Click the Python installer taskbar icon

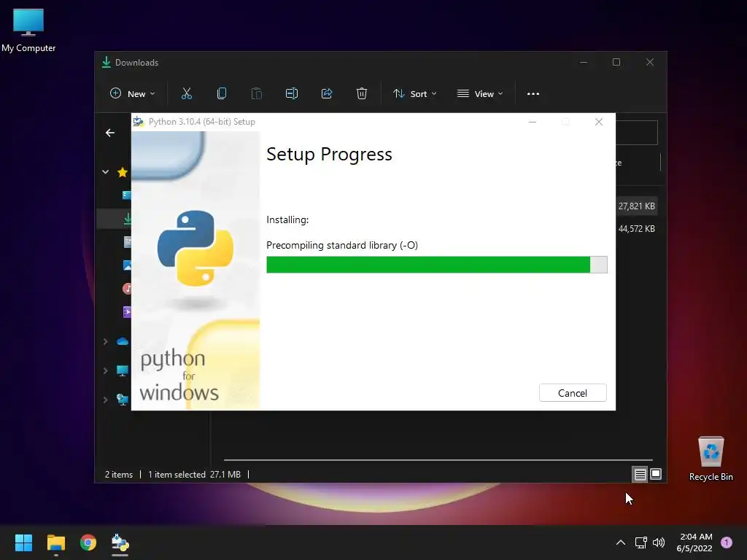[120, 542]
